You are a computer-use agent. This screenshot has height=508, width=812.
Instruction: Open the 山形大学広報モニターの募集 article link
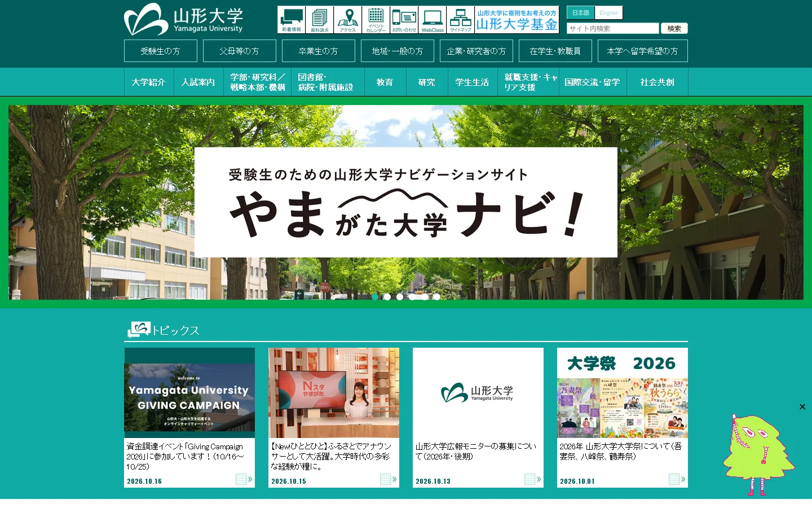click(476, 451)
